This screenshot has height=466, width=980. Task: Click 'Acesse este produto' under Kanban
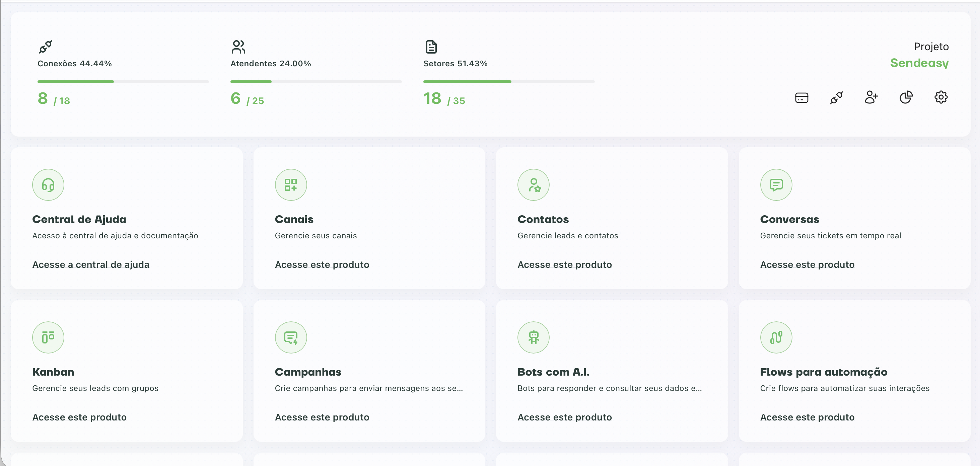(x=79, y=417)
